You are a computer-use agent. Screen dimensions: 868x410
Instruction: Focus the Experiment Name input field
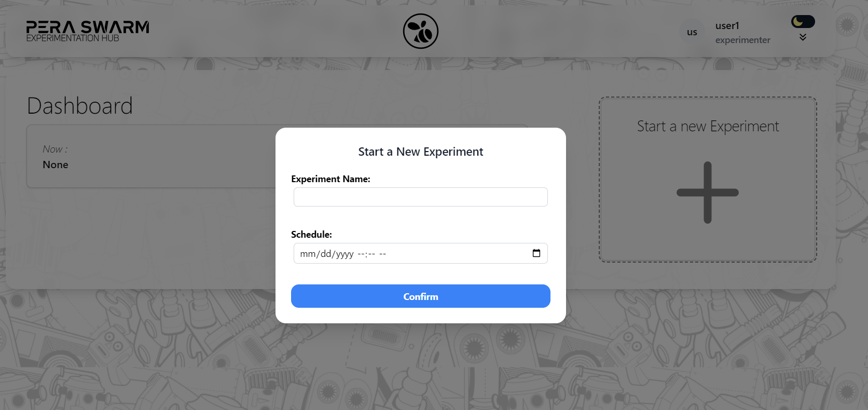click(x=421, y=197)
